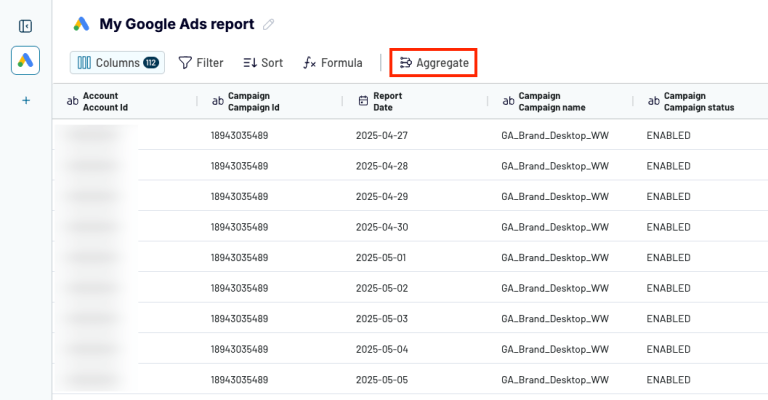Click the report title My Google Ads report
768x400 pixels.
176,24
